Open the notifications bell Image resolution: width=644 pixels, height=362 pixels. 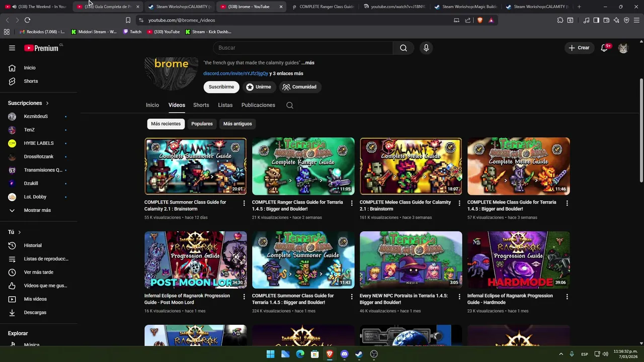[605, 48]
